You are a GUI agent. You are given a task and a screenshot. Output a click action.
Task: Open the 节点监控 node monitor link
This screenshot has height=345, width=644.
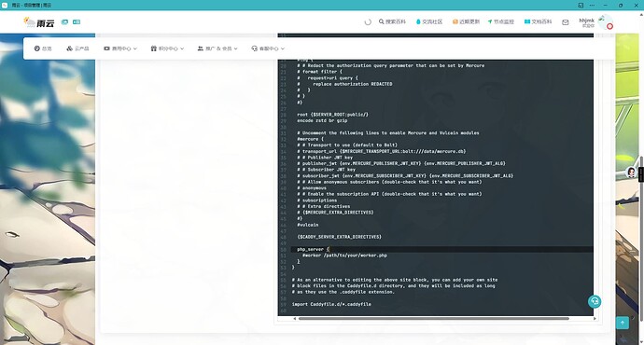(x=501, y=21)
